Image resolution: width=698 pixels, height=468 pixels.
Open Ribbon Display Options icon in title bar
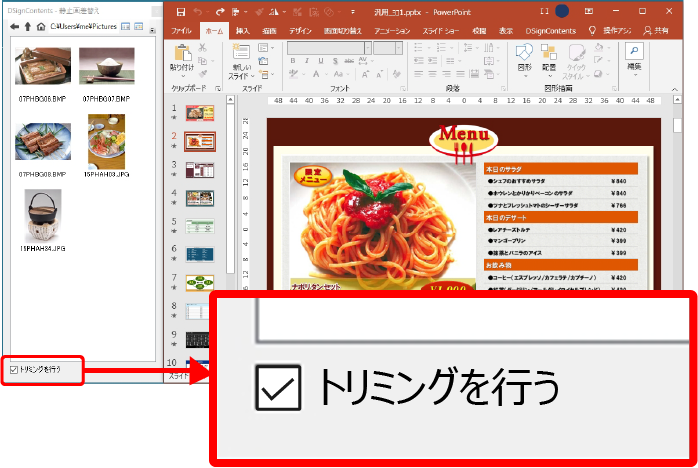(588, 12)
